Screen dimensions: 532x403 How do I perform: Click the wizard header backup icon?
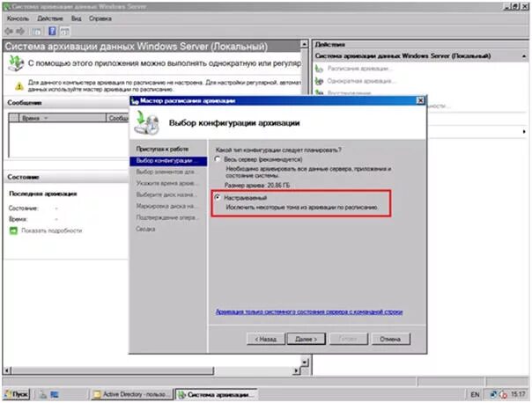(x=147, y=123)
